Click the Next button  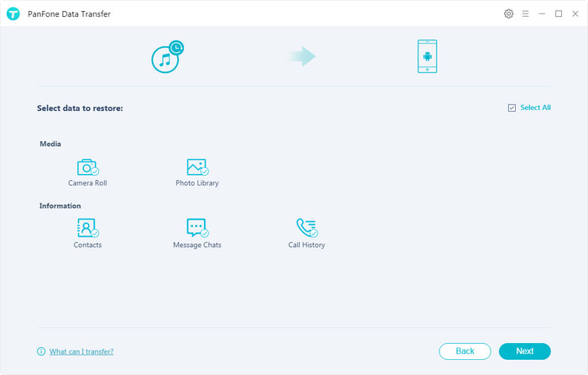[525, 351]
